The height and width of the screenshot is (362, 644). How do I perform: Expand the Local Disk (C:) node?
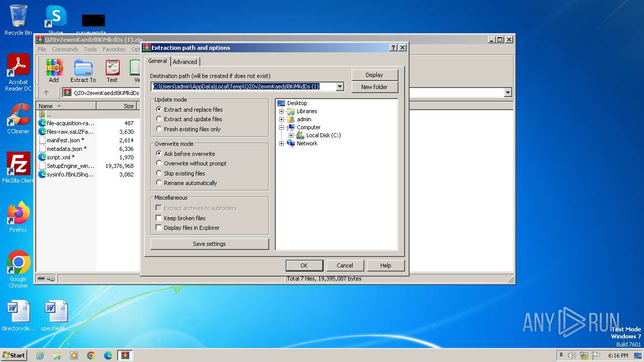(291, 135)
